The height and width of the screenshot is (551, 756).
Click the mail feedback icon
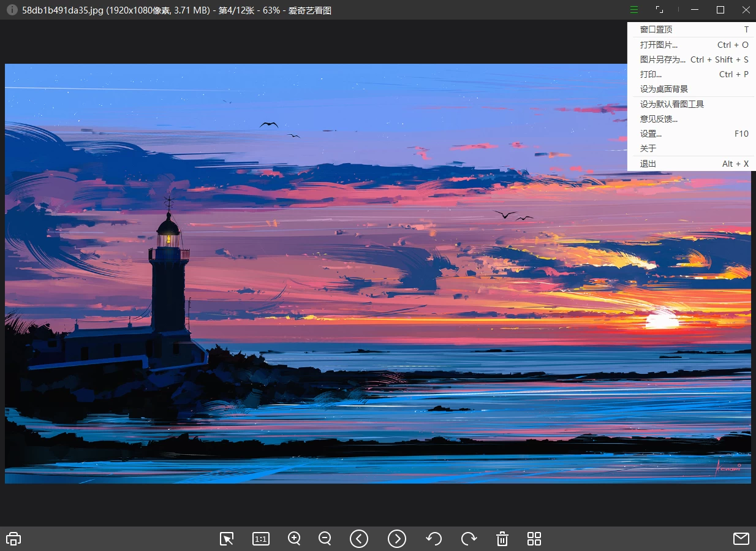point(741,539)
